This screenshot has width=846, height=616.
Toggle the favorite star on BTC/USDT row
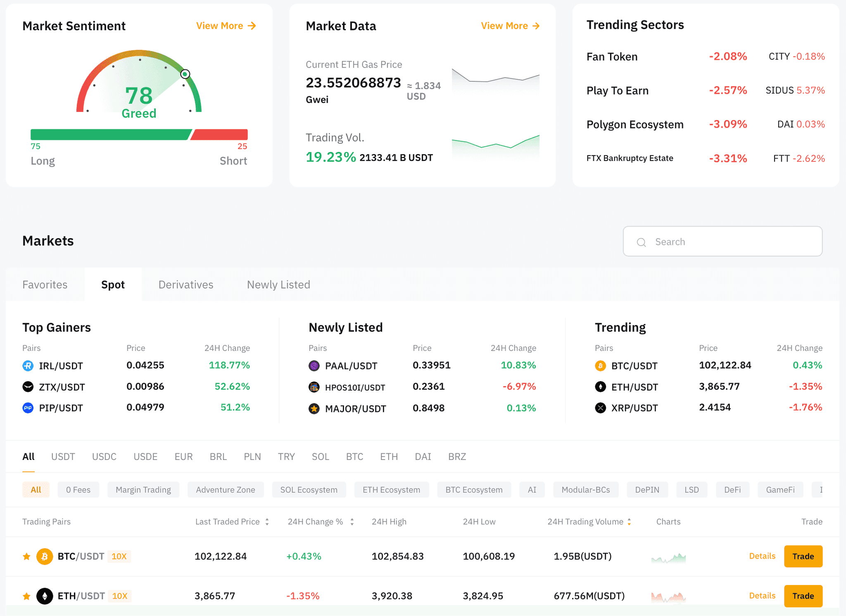[26, 556]
